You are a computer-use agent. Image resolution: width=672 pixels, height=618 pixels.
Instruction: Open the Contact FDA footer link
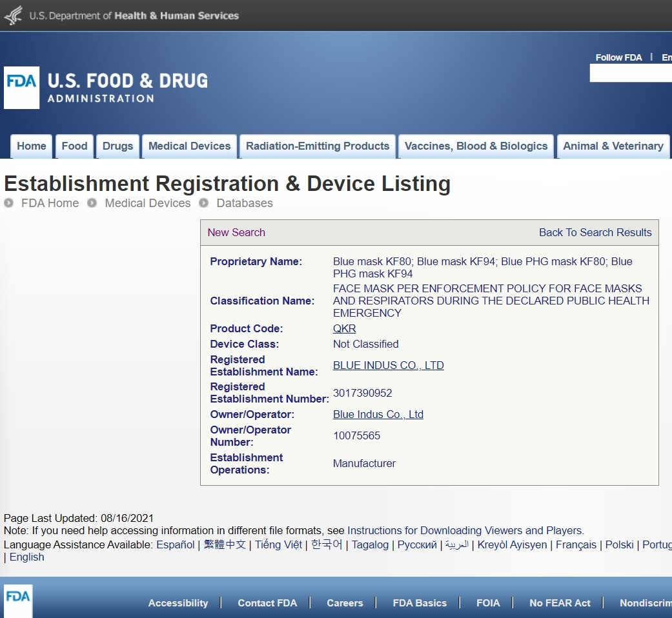267,603
